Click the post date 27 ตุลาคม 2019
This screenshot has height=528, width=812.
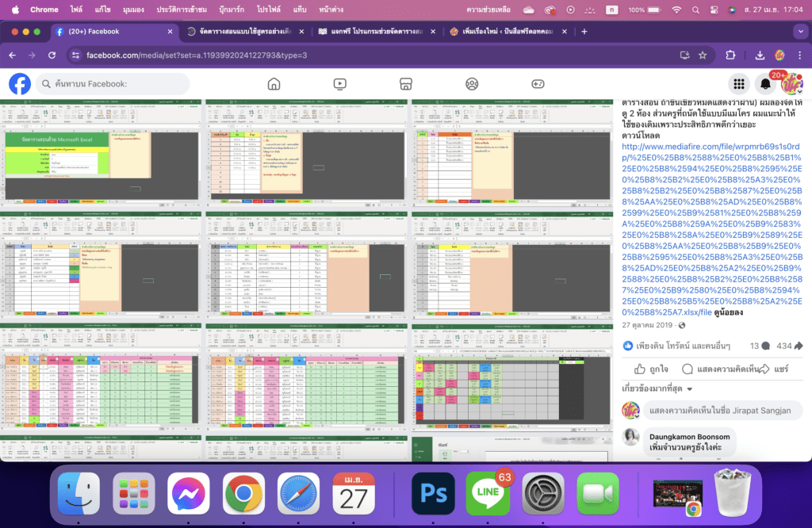click(647, 325)
